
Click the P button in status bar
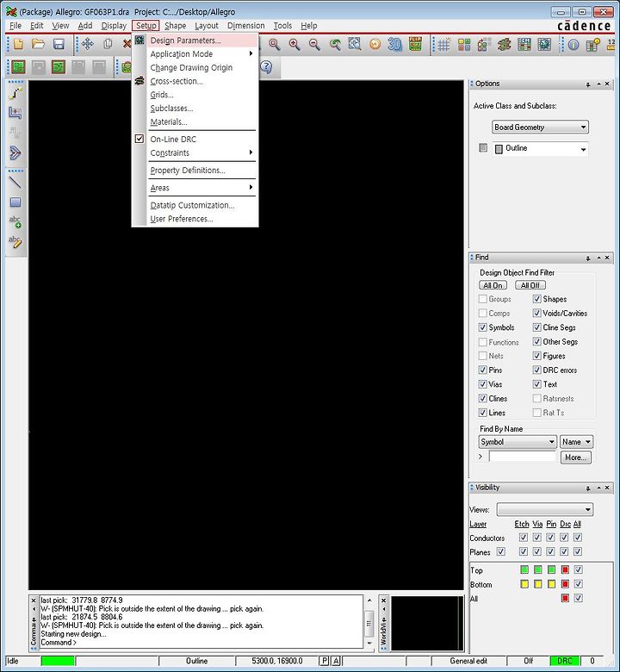[x=325, y=661]
